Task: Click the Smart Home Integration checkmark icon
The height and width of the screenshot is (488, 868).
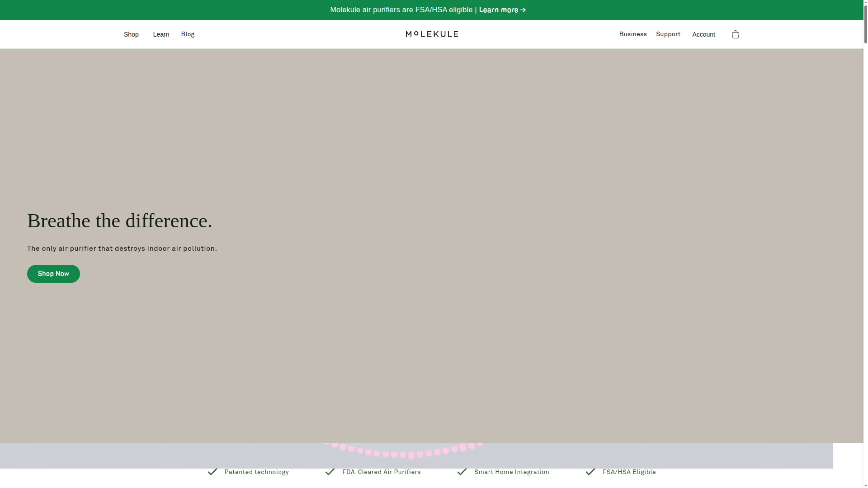Action: coord(462,472)
